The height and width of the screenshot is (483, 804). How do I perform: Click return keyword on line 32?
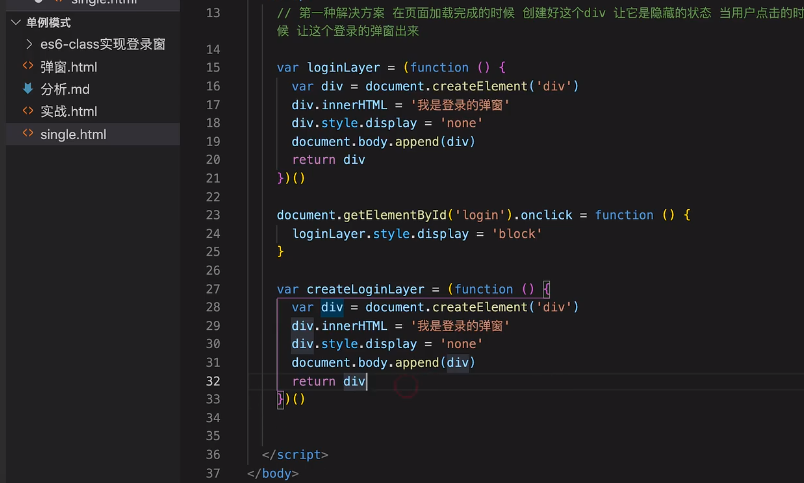314,381
